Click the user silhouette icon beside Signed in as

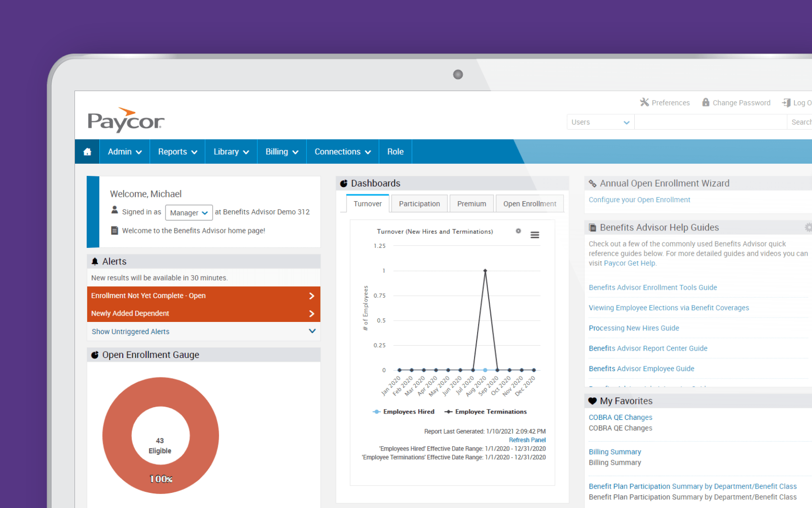click(x=114, y=210)
